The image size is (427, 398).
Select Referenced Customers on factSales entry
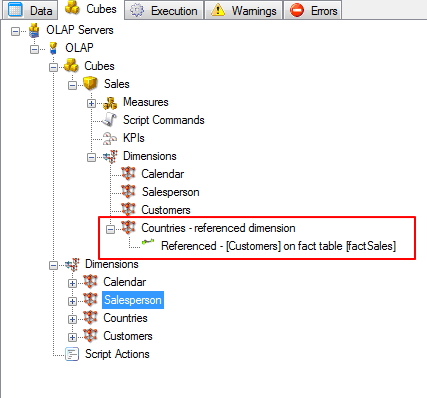[x=279, y=246]
